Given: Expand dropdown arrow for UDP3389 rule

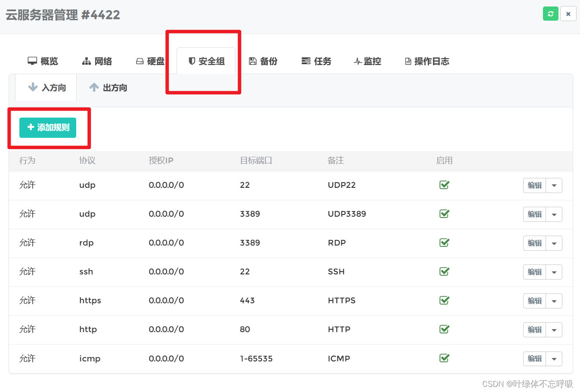Looking at the screenshot, I should (554, 214).
